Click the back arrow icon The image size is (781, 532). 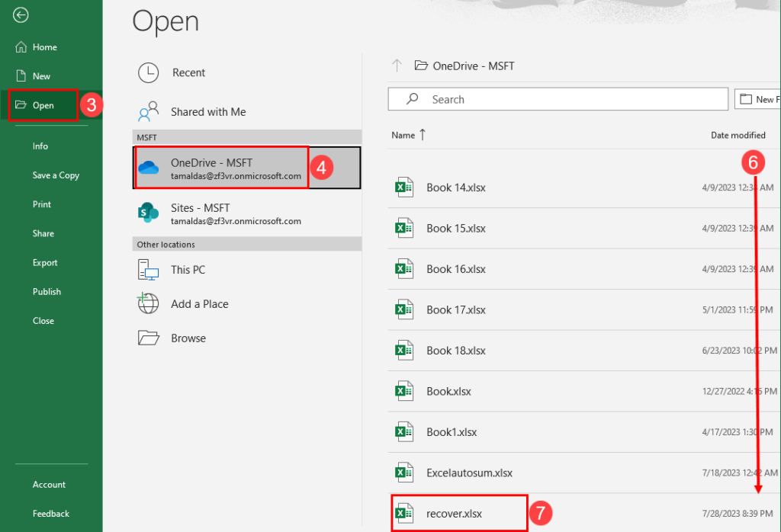[x=21, y=15]
